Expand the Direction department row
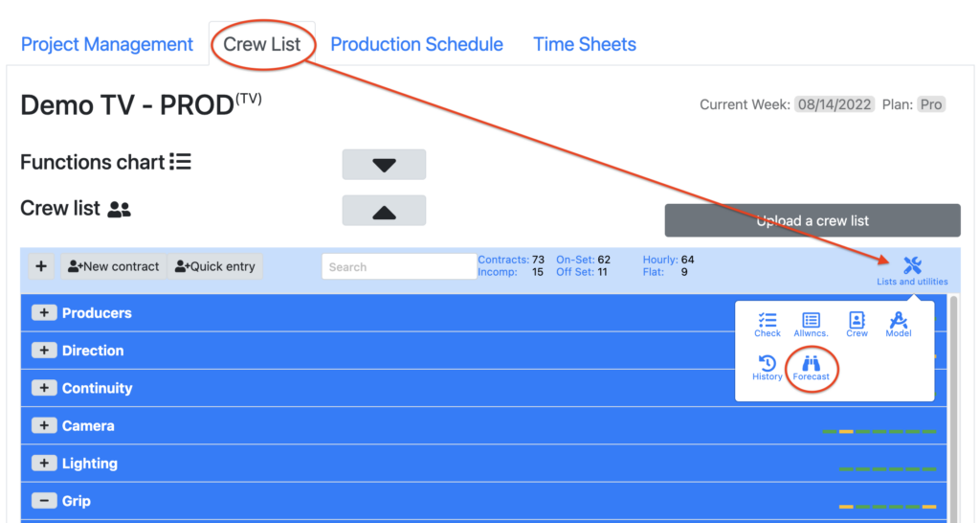980x523 pixels. coord(44,351)
